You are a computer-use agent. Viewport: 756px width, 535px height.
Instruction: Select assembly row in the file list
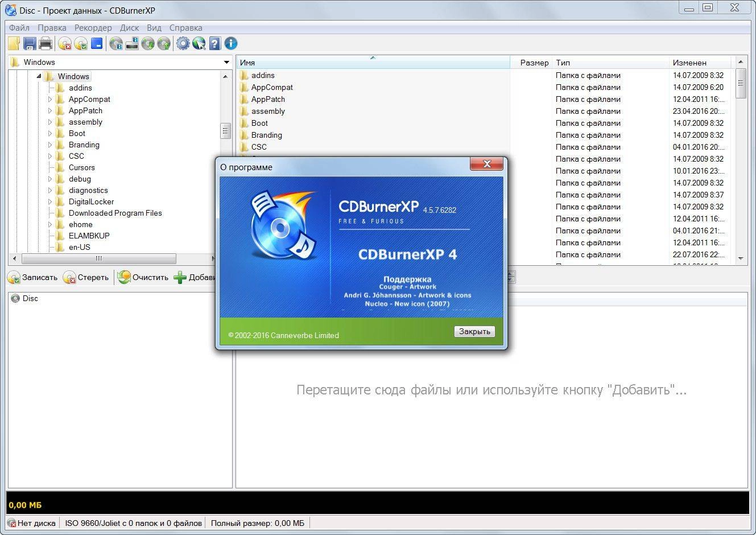coord(484,111)
